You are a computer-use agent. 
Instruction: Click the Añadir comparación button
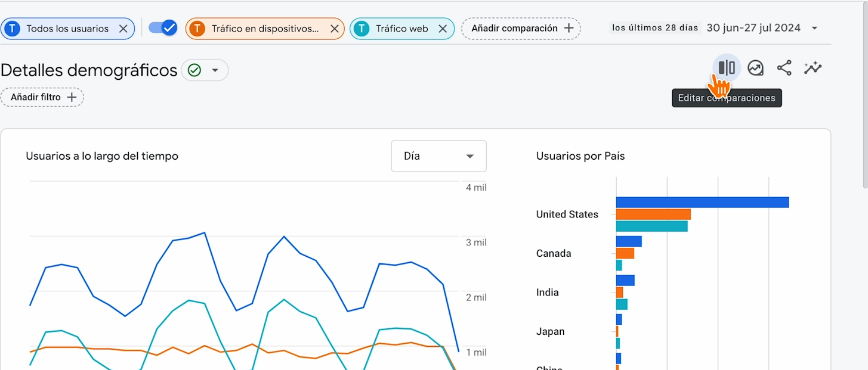(521, 29)
